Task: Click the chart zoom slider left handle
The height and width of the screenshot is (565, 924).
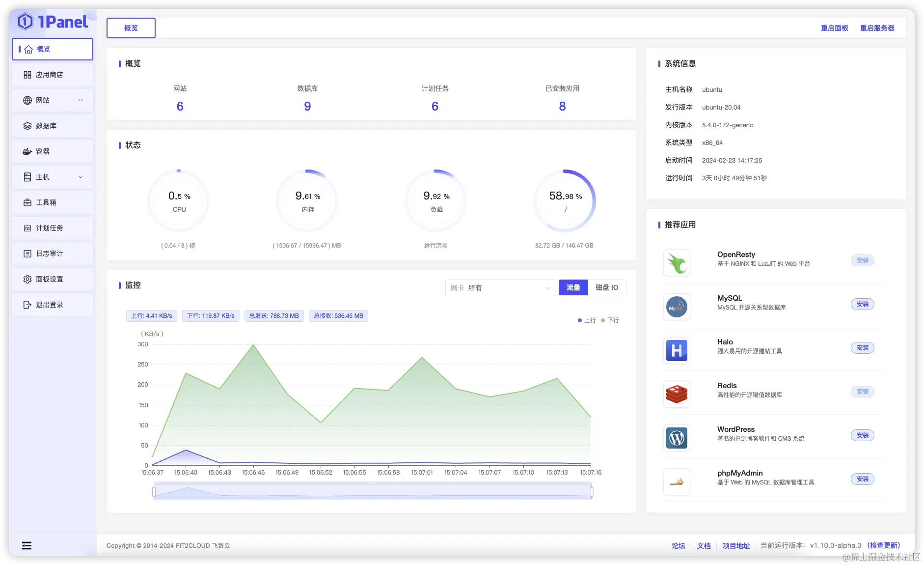Action: click(154, 492)
